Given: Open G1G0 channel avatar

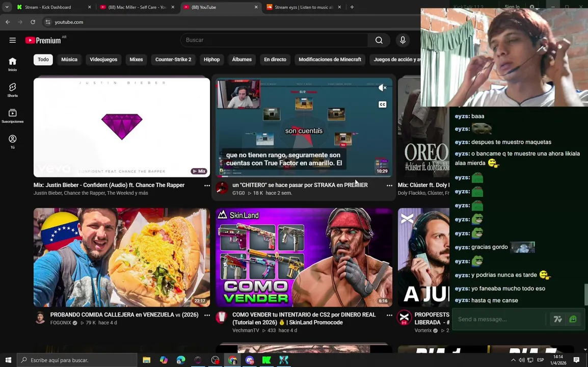Looking at the screenshot, I should point(222,188).
